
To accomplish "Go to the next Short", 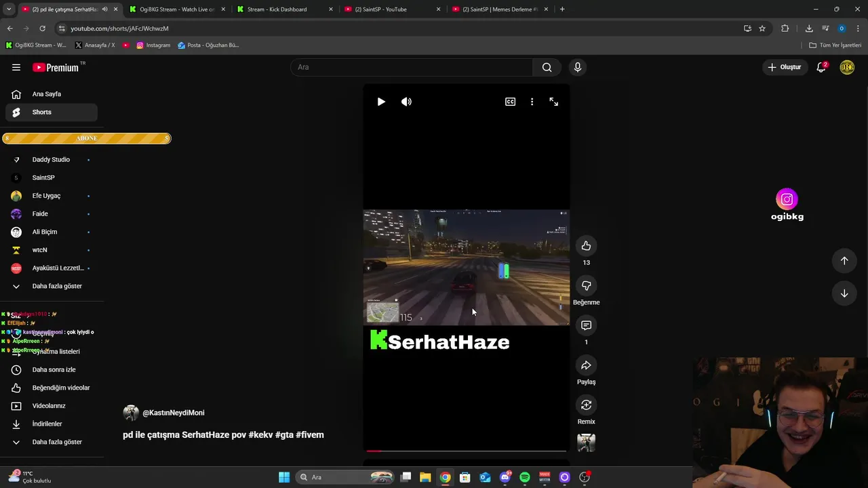I will click(844, 293).
